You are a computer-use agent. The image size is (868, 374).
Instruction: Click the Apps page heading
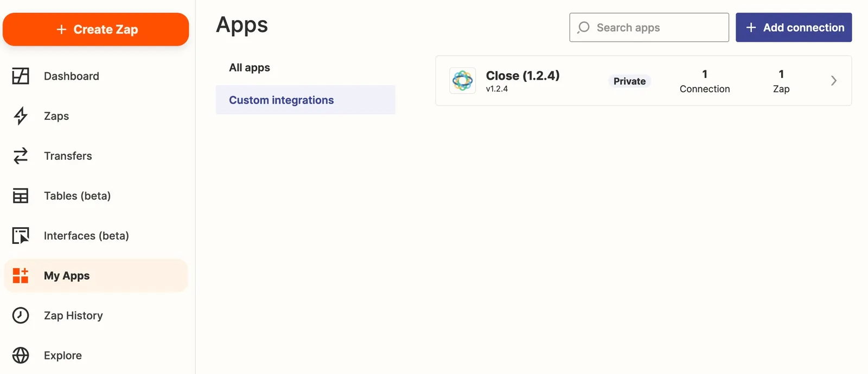point(242,25)
